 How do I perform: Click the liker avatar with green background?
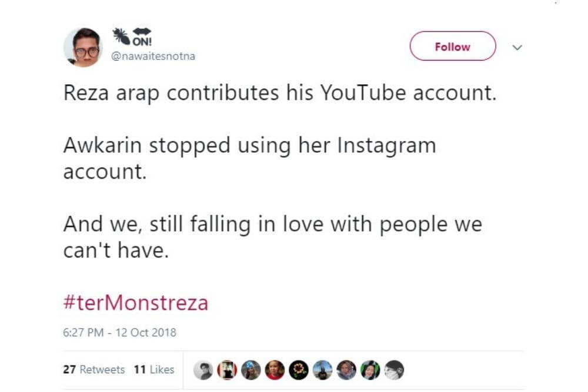[x=370, y=370]
